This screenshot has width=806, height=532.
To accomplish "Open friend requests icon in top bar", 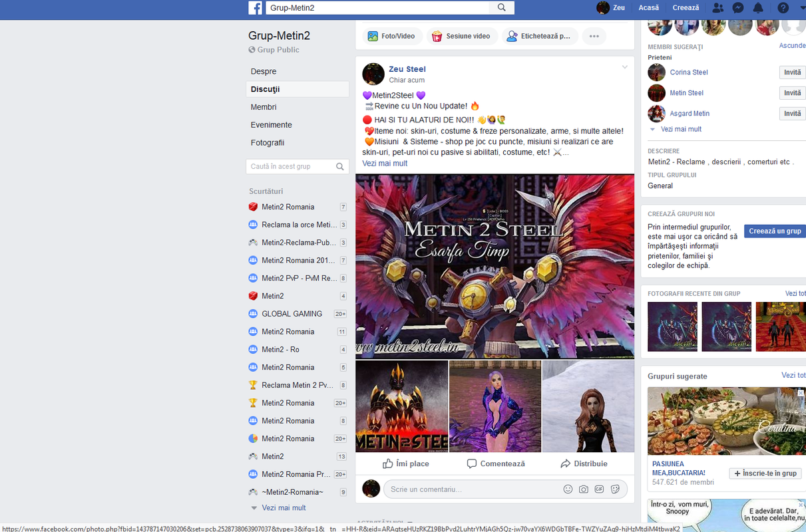I will [x=717, y=8].
